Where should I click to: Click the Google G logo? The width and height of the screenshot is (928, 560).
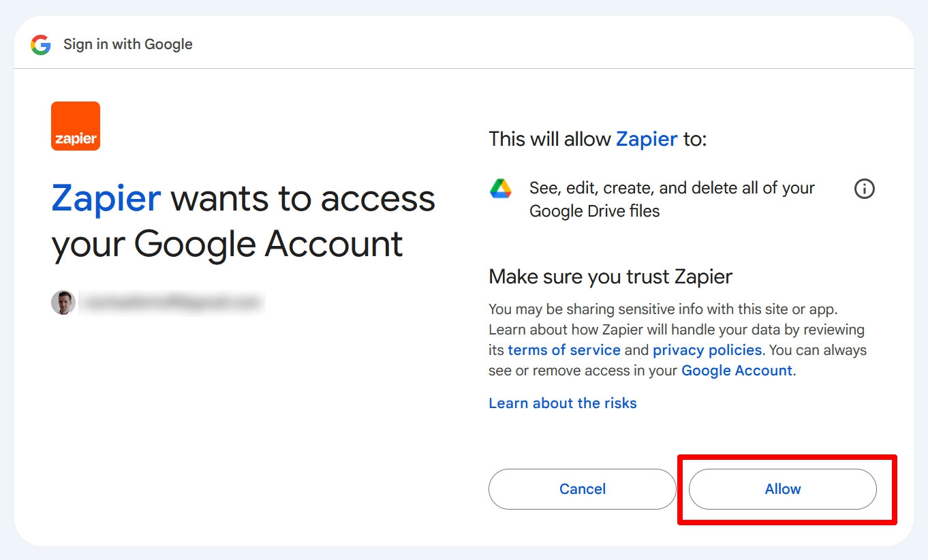click(41, 45)
